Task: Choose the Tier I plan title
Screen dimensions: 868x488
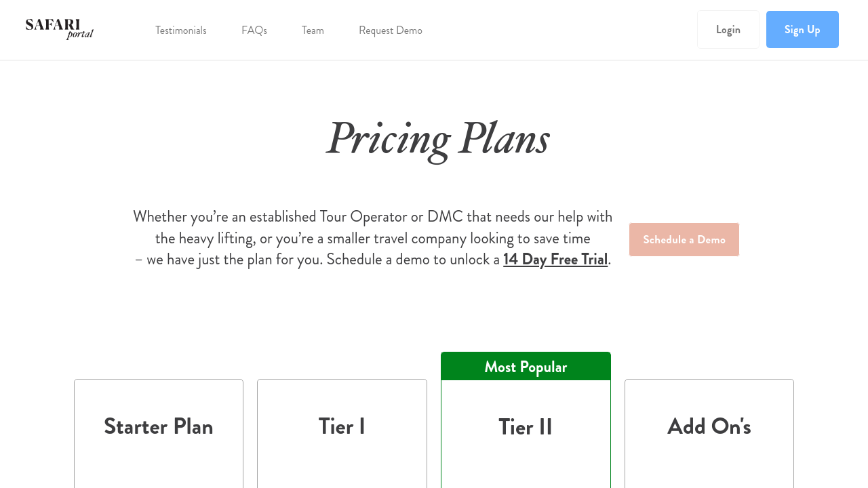Action: 342,426
